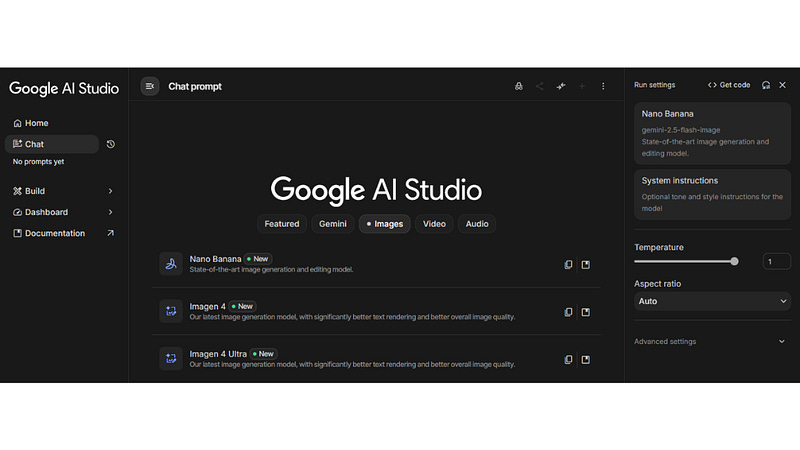Copy the Nano Banana model ID

(568, 264)
